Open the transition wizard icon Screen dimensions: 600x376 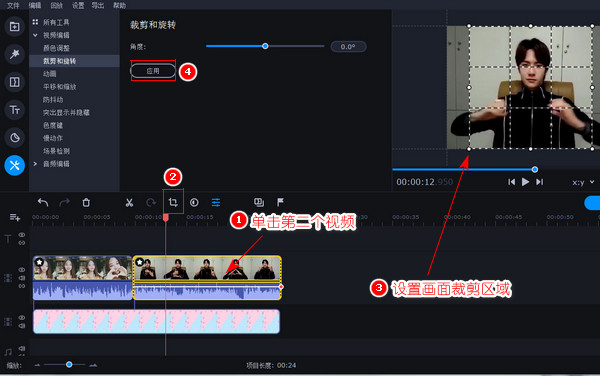coord(259,202)
